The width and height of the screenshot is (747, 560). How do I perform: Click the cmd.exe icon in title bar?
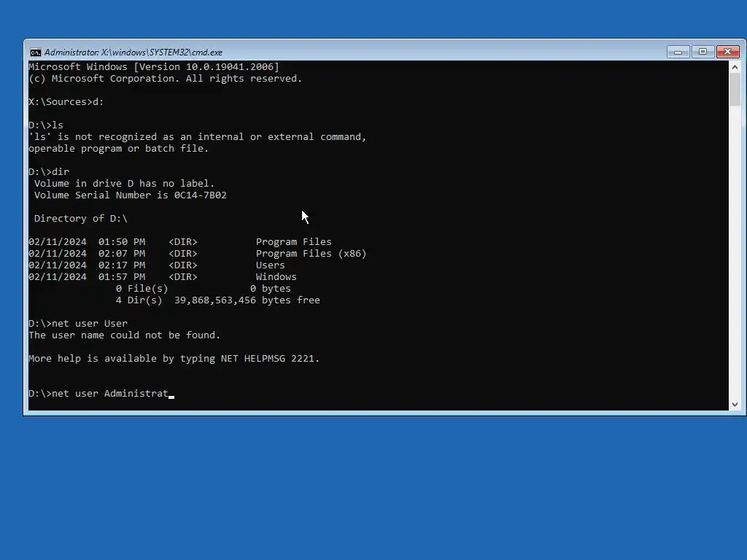[35, 52]
